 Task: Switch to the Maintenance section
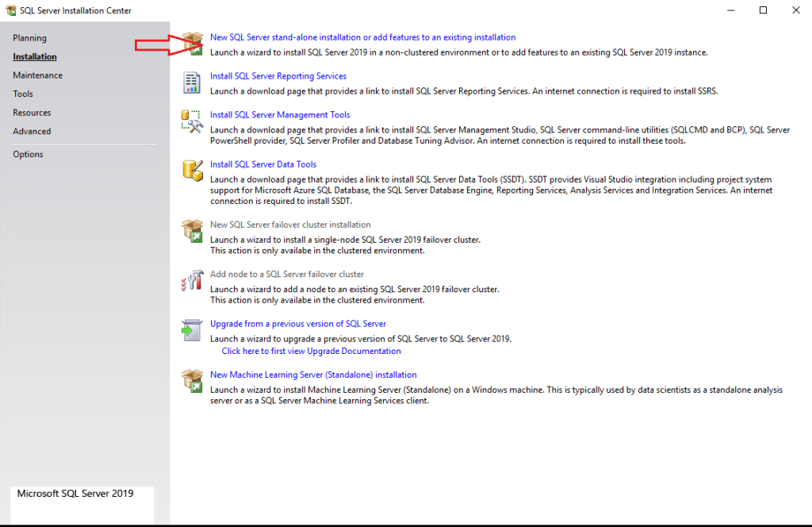pos(37,75)
